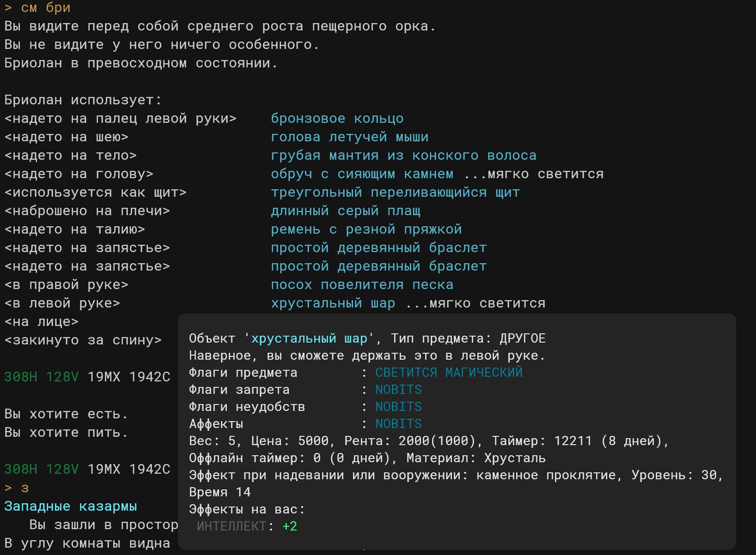
Task: Click the 'ИНТЕЛЛЕКТ: +2' effect line
Action: click(247, 526)
